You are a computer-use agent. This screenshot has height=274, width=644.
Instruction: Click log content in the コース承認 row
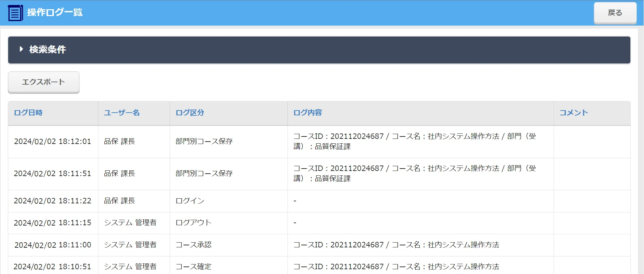coord(396,245)
